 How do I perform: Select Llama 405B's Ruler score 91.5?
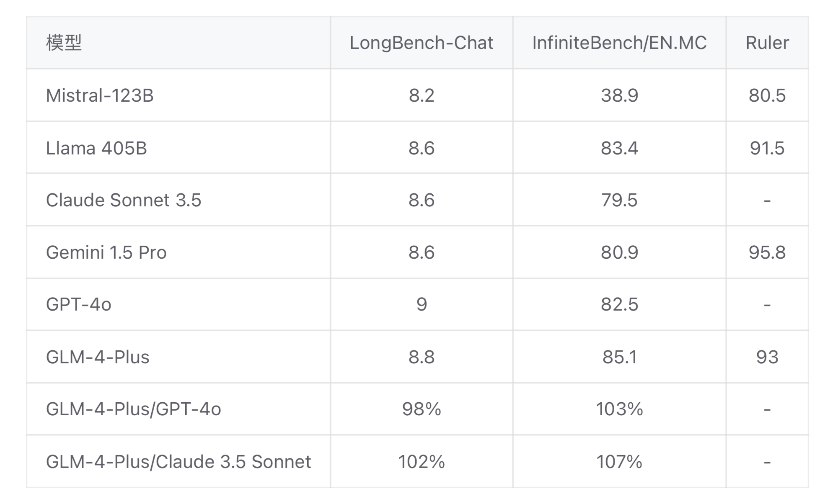click(x=767, y=148)
